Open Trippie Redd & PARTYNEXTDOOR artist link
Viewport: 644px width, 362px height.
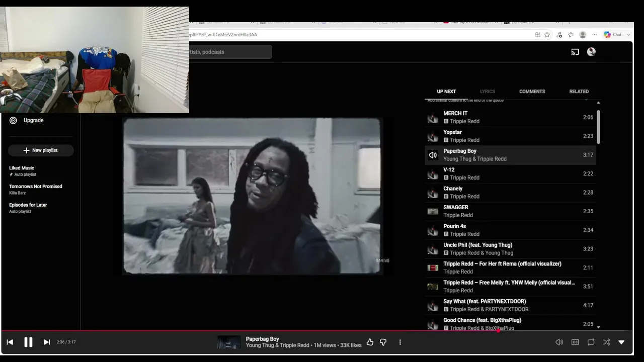click(x=489, y=309)
